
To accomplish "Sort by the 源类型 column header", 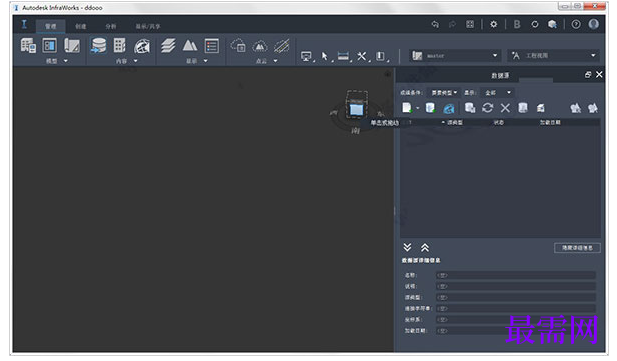I will click(x=454, y=123).
